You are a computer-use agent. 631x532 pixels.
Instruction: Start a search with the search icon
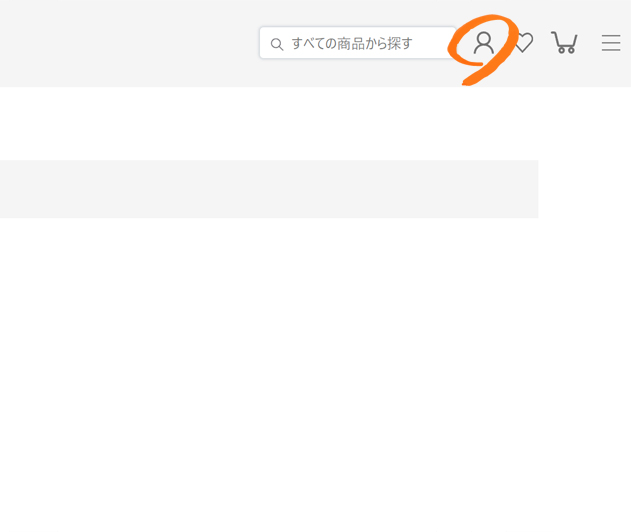point(277,44)
